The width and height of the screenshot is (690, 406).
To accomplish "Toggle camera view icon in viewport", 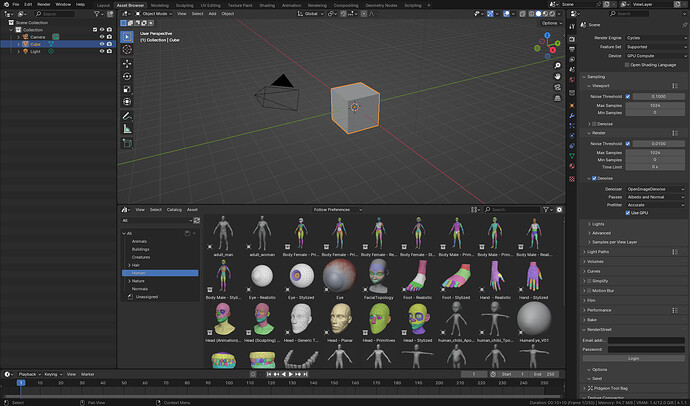I will tap(558, 87).
